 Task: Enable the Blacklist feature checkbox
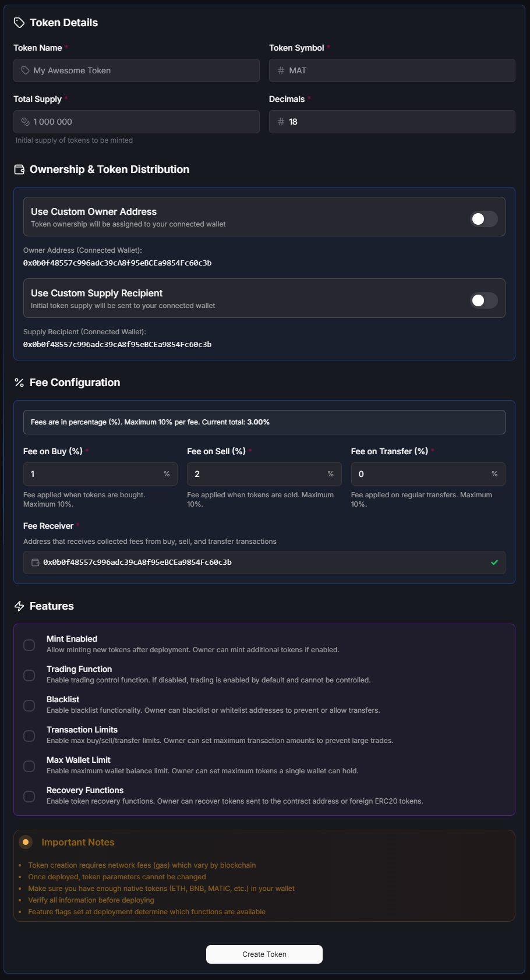tap(30, 705)
